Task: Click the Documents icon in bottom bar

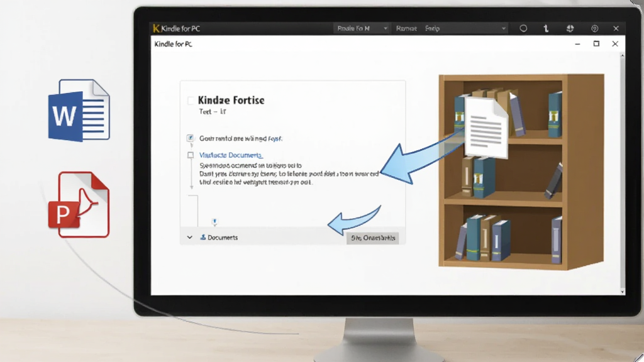Action: pos(203,237)
